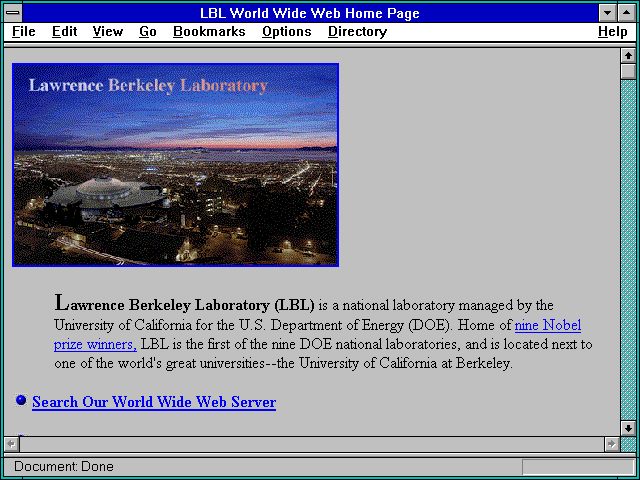Open the Options menu
Image resolution: width=640 pixels, height=480 pixels.
click(287, 32)
